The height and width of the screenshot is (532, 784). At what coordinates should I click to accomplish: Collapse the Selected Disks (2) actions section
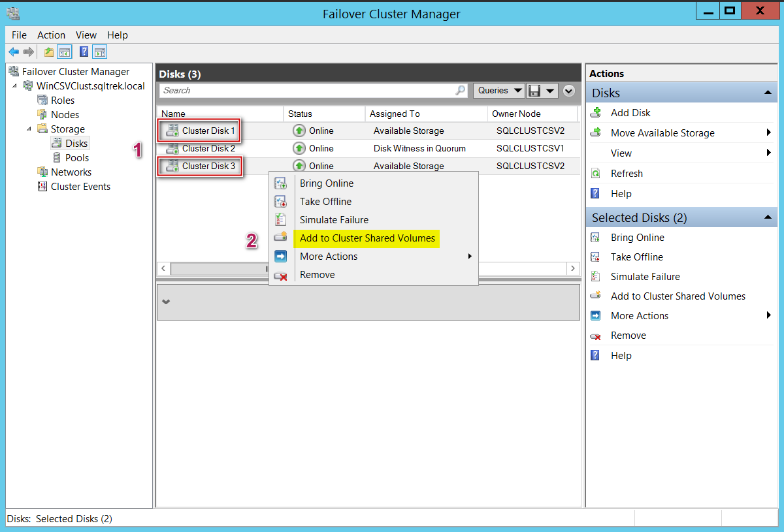[768, 218]
